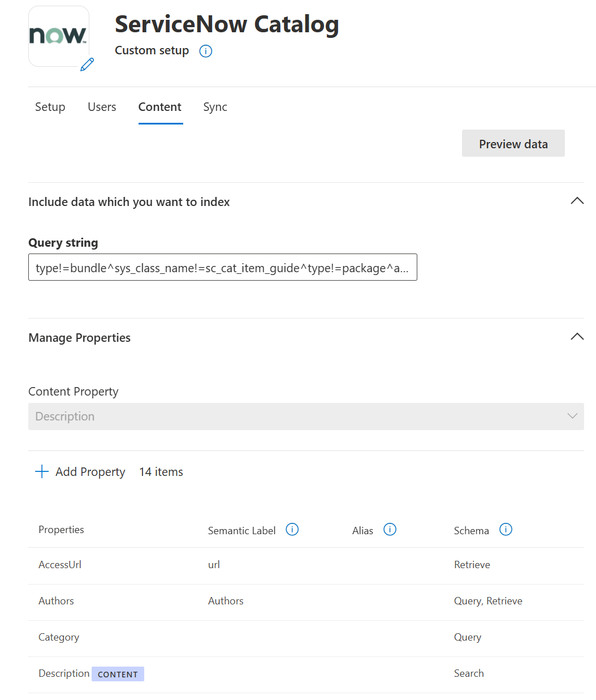The height and width of the screenshot is (700, 596).
Task: Click the Category property name
Action: tap(59, 637)
